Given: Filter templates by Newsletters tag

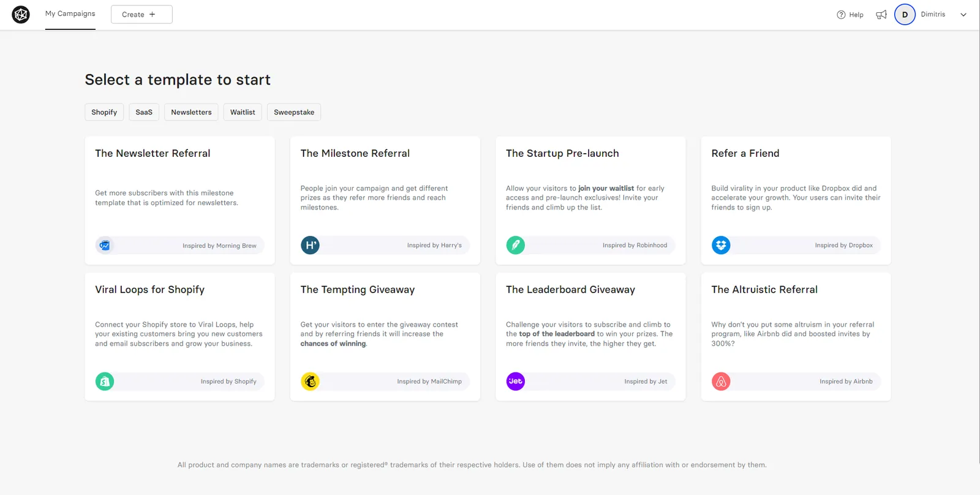Looking at the screenshot, I should (191, 112).
